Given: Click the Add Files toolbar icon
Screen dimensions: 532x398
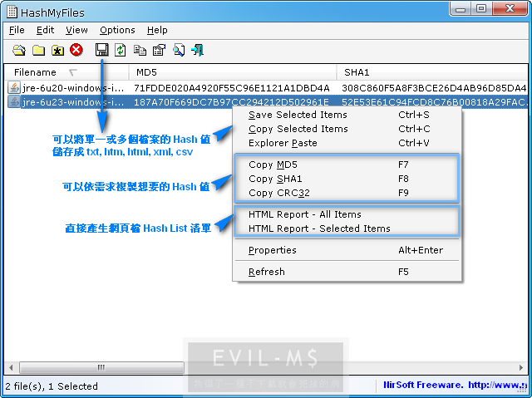Looking at the screenshot, I should coord(19,50).
